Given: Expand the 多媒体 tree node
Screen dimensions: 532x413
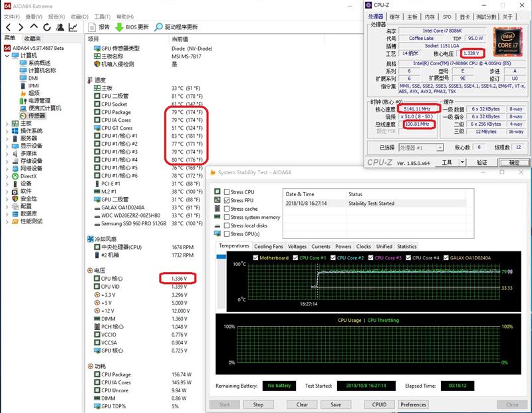Looking at the screenshot, I should click(7, 154).
